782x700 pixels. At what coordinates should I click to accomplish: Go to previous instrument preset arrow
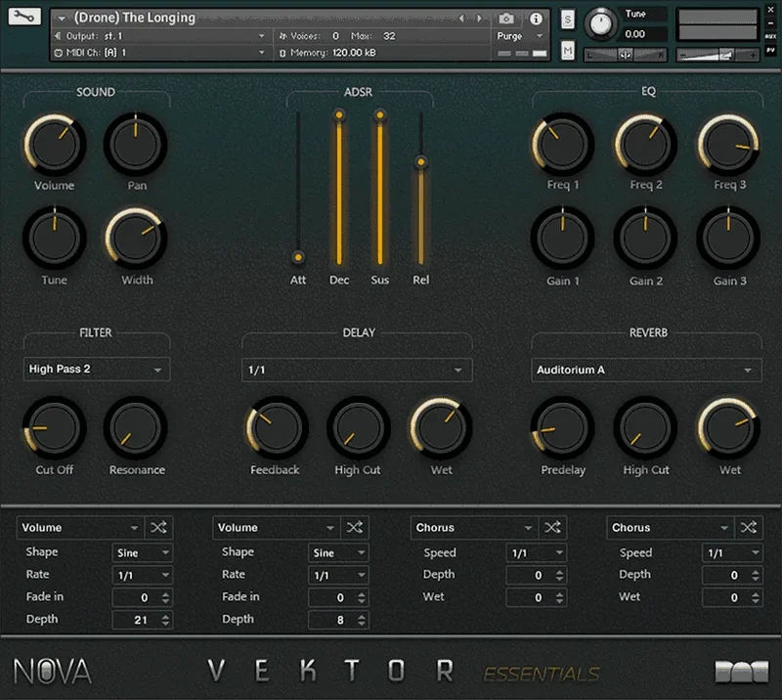tap(461, 19)
